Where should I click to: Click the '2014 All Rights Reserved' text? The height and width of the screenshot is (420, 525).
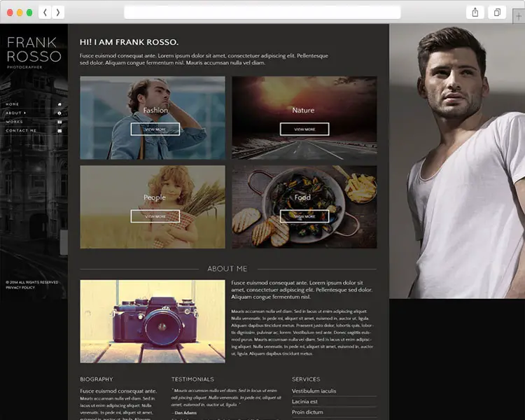(32, 282)
